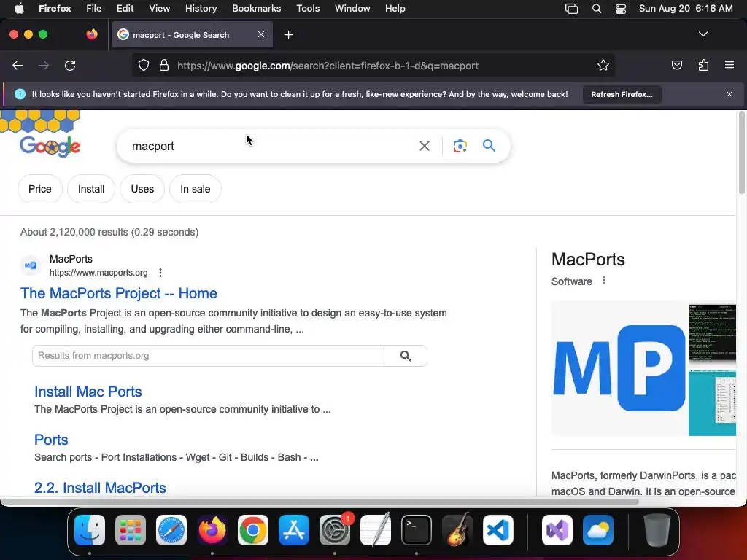747x560 pixels.
Task: Open Firefox View pinned icon
Action: pos(92,35)
